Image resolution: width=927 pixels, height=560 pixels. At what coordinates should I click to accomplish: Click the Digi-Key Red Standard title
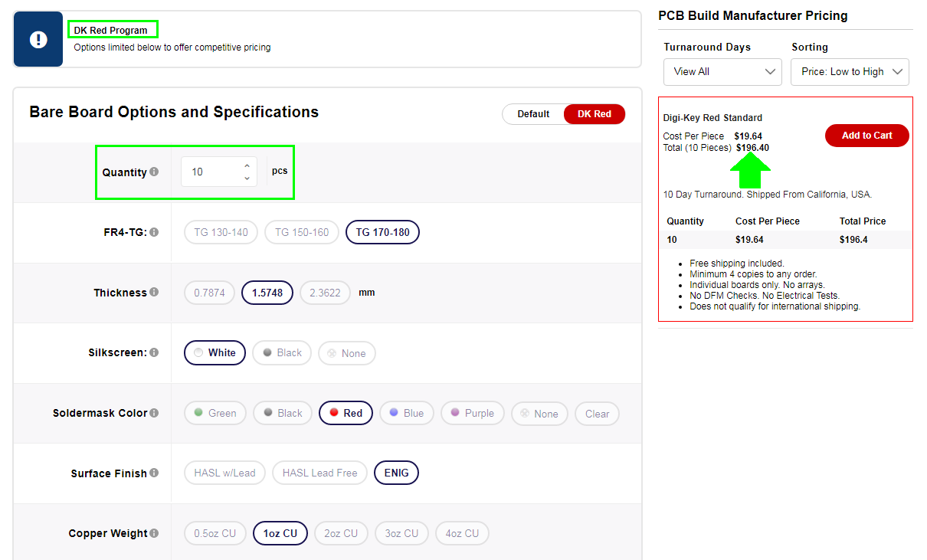point(712,118)
